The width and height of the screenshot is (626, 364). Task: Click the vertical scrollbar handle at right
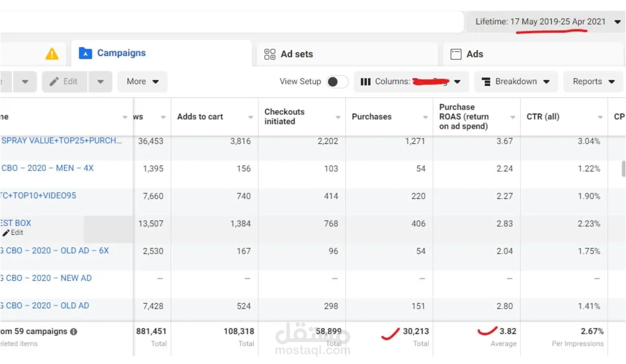click(x=623, y=169)
